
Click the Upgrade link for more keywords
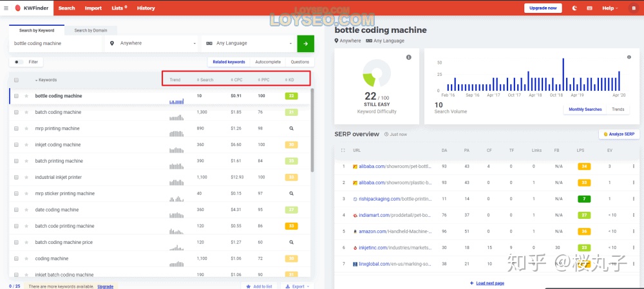pos(106,286)
